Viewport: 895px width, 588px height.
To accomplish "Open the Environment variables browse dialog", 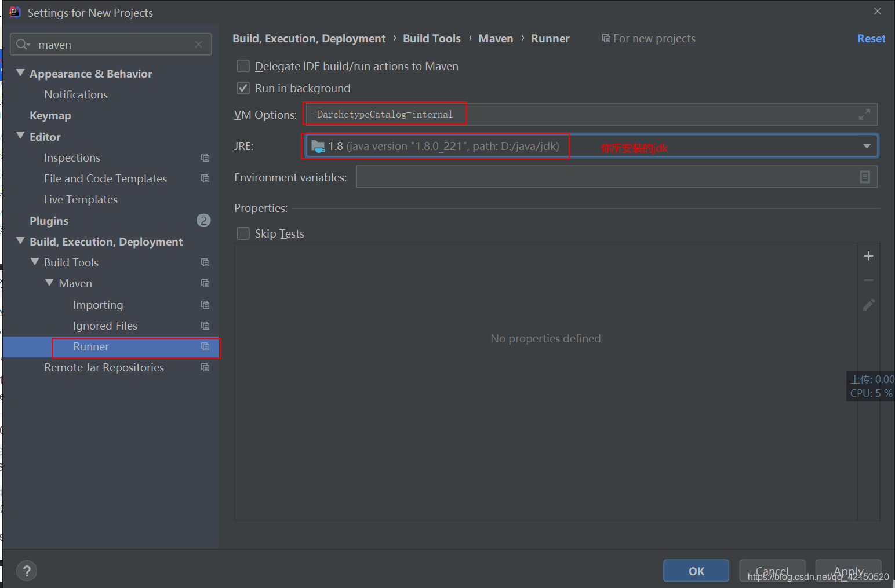I will point(865,177).
